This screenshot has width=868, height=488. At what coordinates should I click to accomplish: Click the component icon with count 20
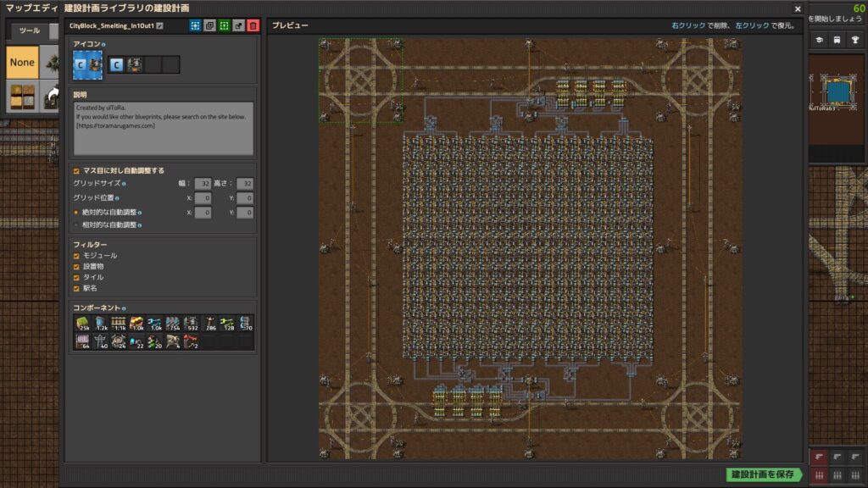click(155, 341)
